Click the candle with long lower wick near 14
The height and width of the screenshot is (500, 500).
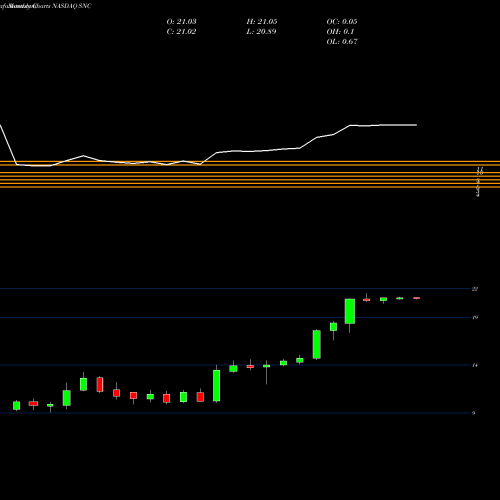(x=267, y=366)
